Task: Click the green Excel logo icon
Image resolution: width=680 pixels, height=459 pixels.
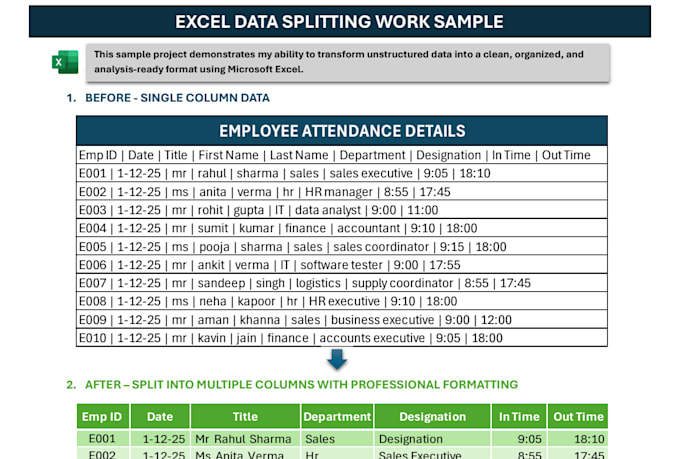Action: tap(65, 62)
